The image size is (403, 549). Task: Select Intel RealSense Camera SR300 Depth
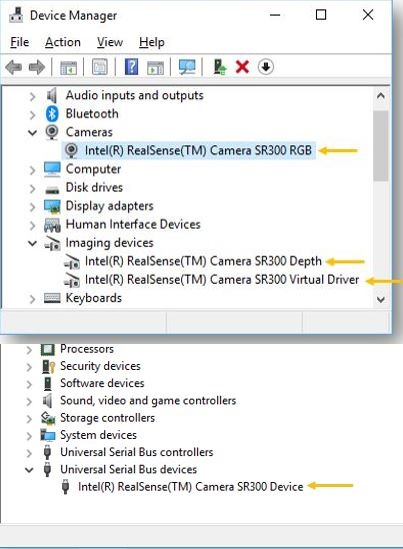[x=203, y=262]
